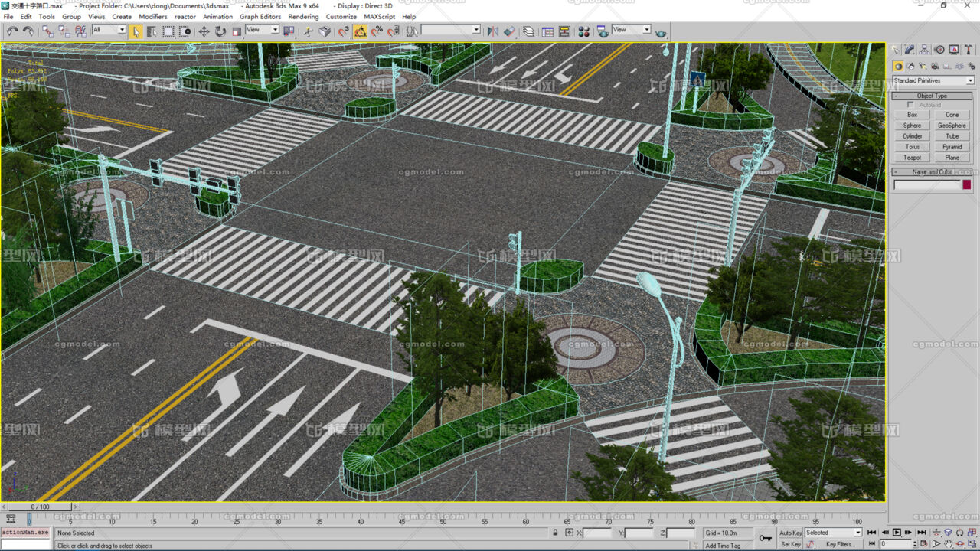Open selection filter dropdown showing All
980x551 pixels.
tap(109, 30)
